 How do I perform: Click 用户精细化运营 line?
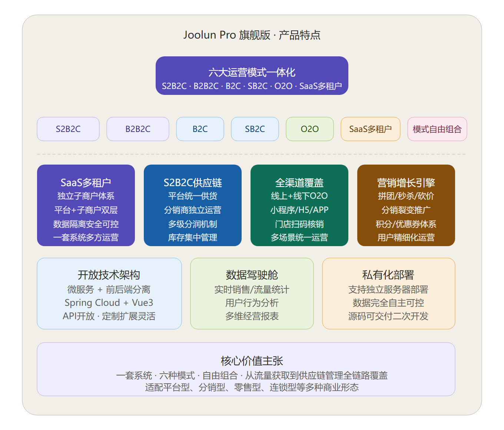pyautogui.click(x=406, y=238)
